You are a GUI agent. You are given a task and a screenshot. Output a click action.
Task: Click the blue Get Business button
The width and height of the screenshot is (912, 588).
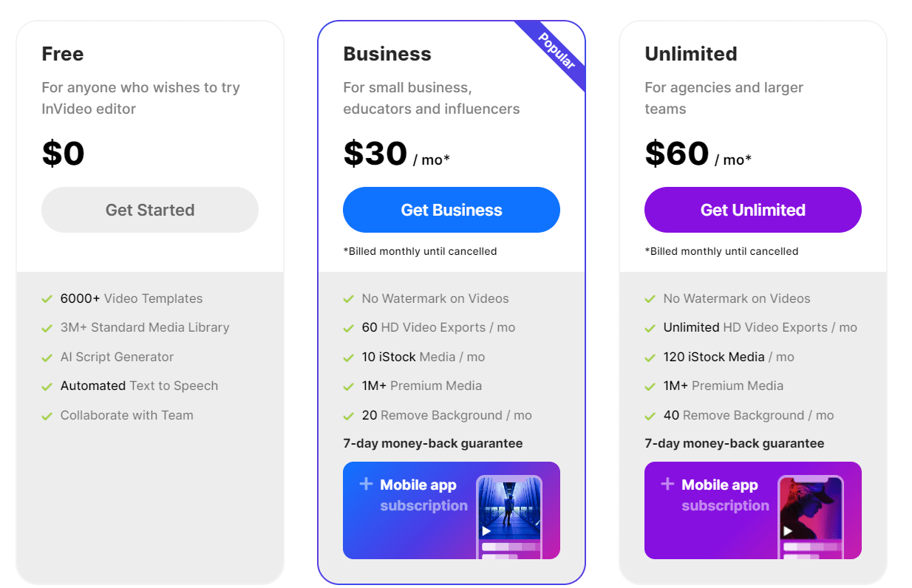(x=452, y=210)
